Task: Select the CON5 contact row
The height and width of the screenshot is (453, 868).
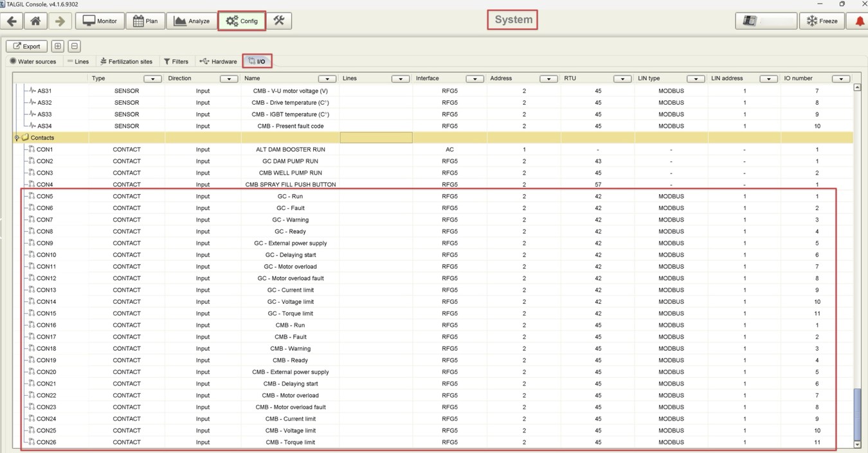Action: click(45, 197)
